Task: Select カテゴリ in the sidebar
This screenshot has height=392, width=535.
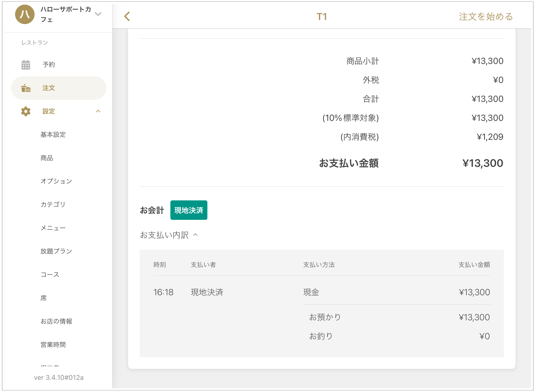Action: [53, 205]
